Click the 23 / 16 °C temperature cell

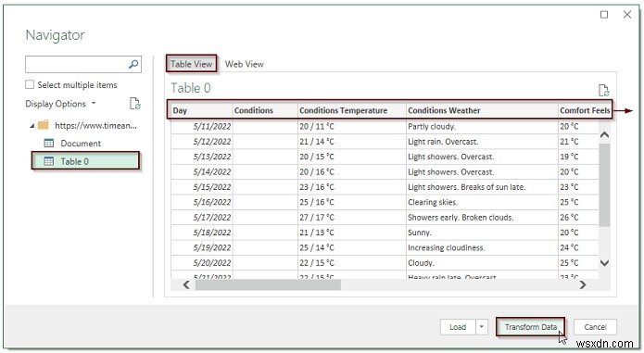point(352,187)
